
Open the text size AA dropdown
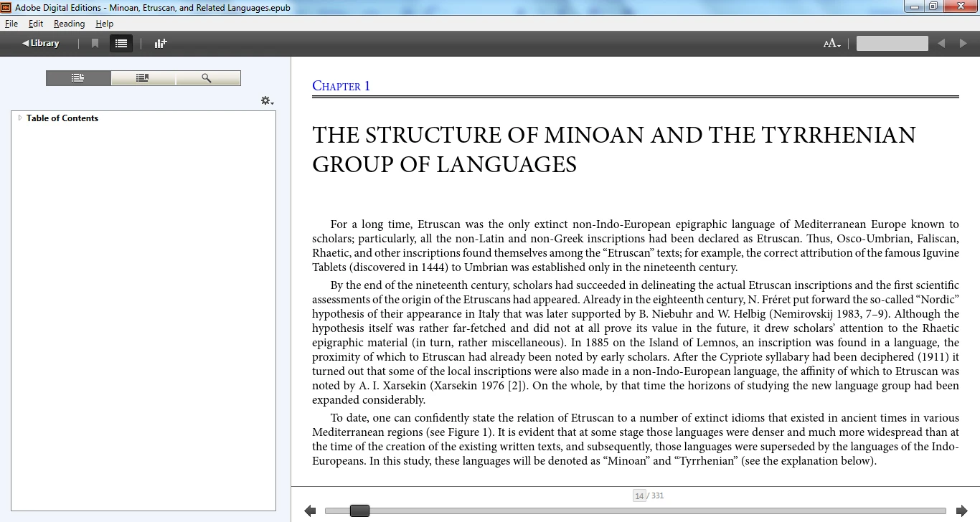click(832, 44)
